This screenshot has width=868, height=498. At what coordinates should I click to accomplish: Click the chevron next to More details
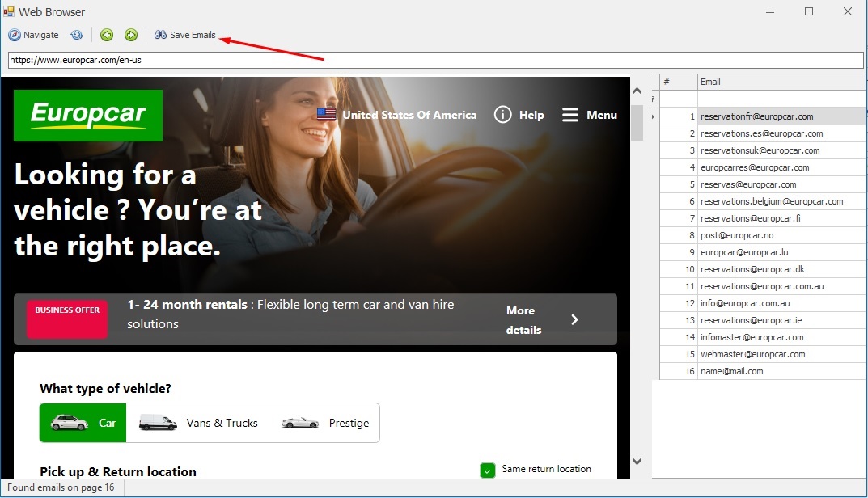[574, 319]
